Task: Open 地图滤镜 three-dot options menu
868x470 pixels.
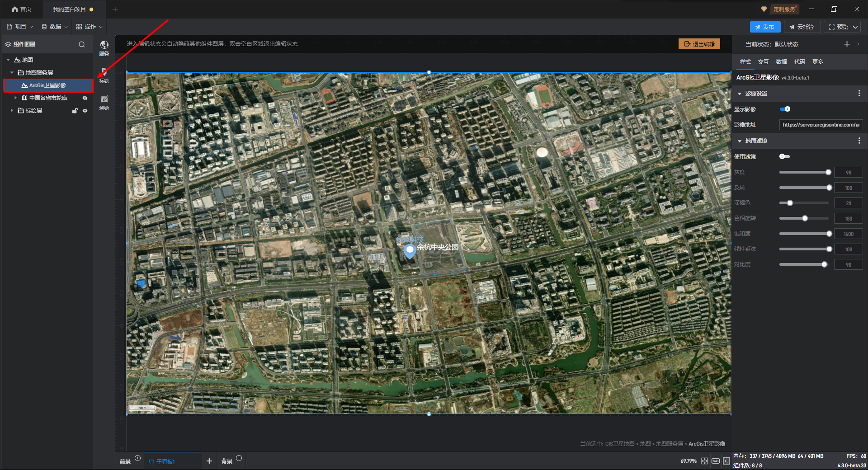Action: [x=859, y=141]
